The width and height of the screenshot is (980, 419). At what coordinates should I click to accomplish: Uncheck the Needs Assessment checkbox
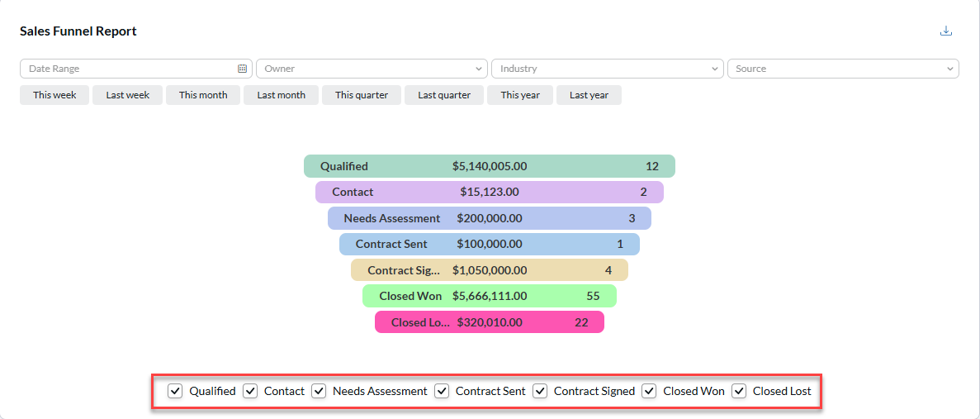319,391
